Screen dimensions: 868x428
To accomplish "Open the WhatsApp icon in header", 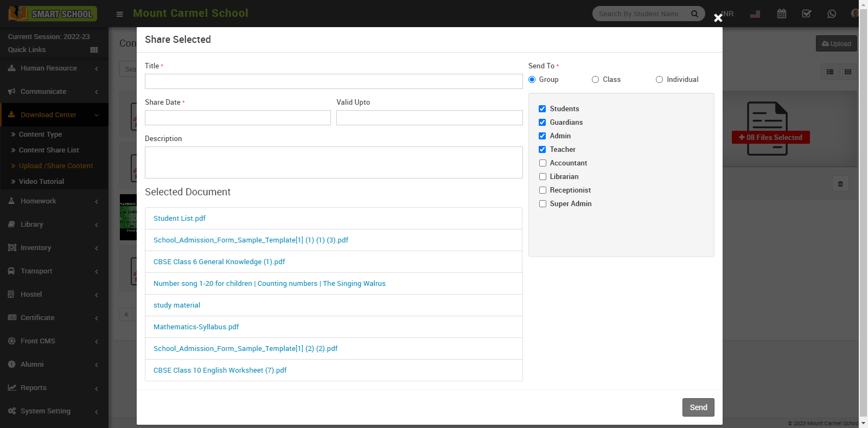I will coord(832,14).
